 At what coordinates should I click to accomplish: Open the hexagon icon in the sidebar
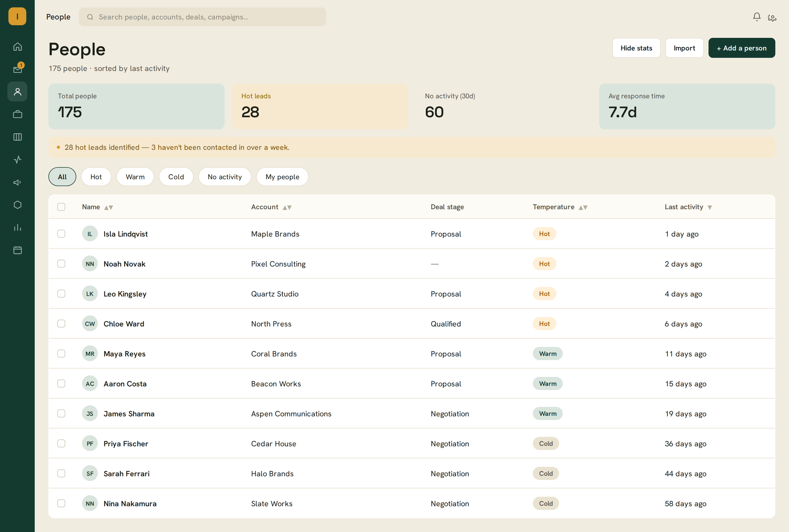17,205
